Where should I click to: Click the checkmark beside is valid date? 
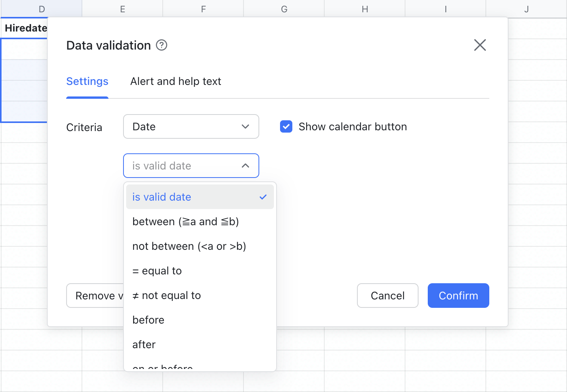coord(263,197)
